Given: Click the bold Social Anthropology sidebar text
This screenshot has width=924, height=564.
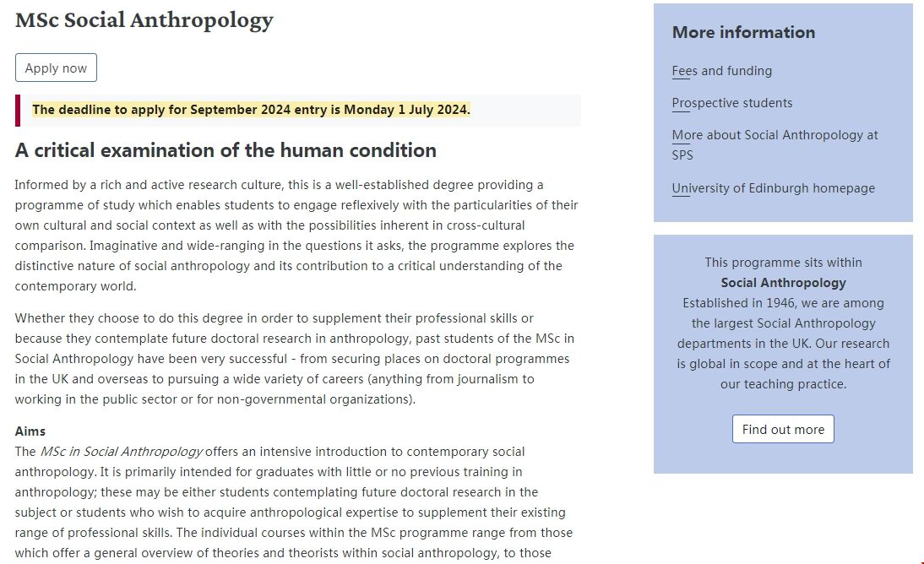Looking at the screenshot, I should pyautogui.click(x=783, y=283).
